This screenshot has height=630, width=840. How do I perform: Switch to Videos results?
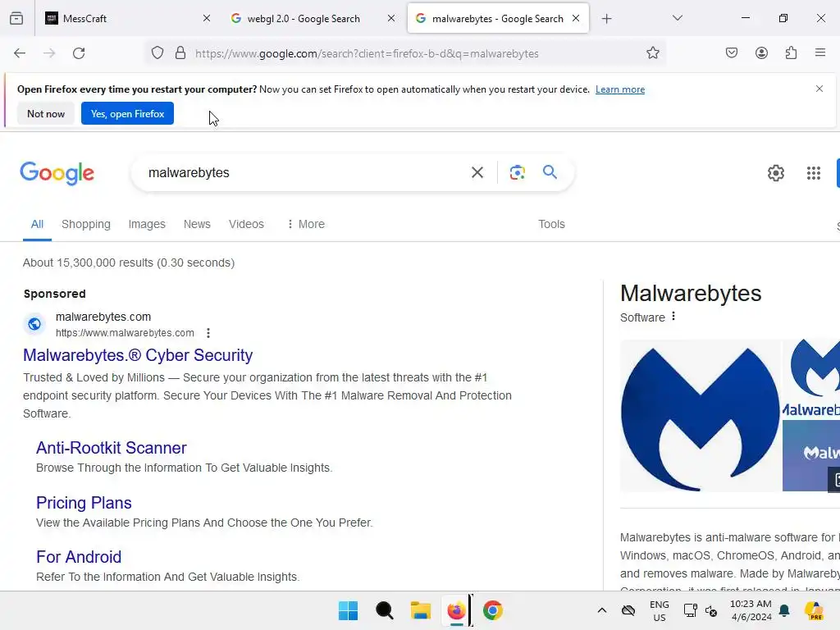246,224
